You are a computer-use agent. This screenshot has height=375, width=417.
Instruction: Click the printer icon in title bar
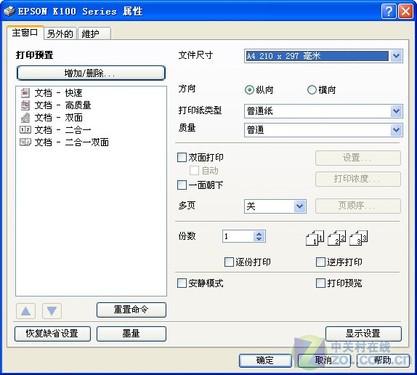[x=9, y=11]
